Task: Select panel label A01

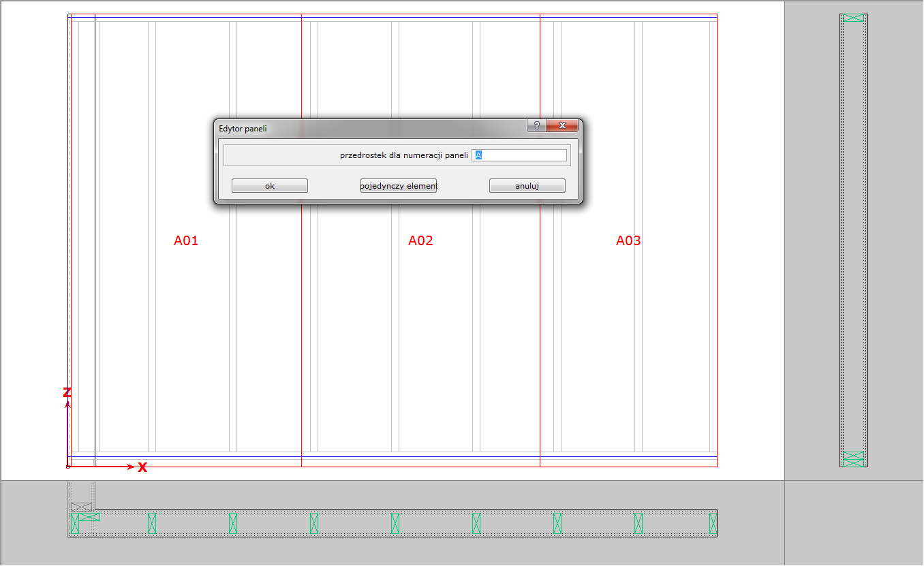Action: point(186,240)
